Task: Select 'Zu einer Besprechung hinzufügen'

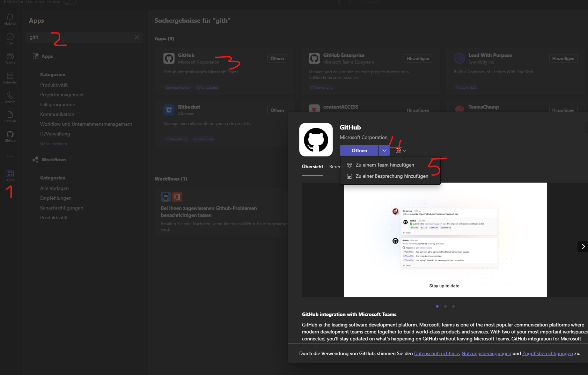Action: (x=390, y=176)
